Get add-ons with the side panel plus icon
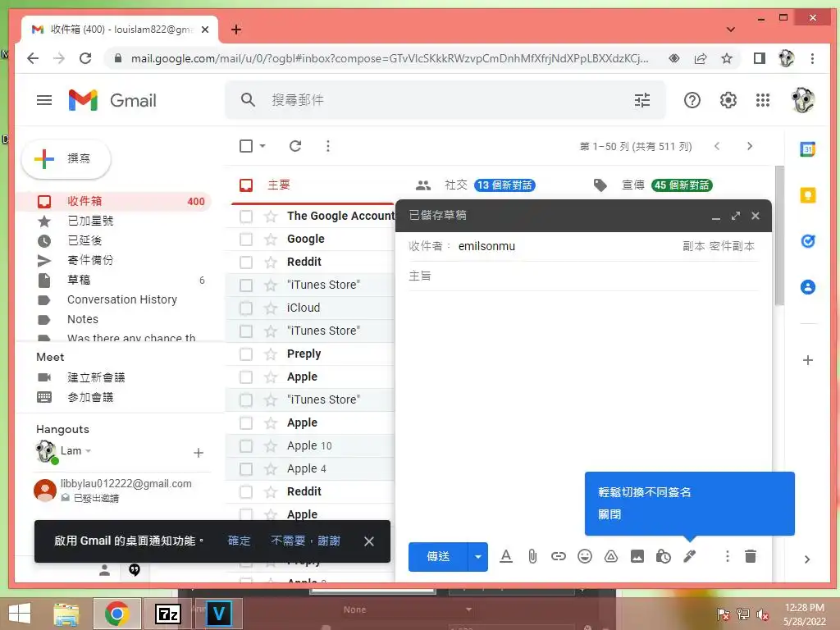This screenshot has width=840, height=630. pos(807,360)
